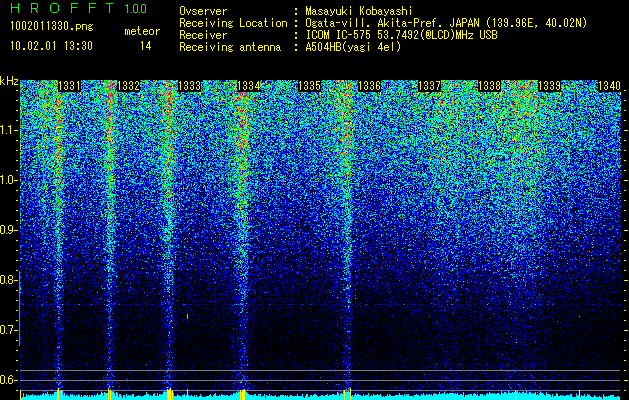Click the Ovserver field label
This screenshot has height=400, width=629.
[x=203, y=11]
